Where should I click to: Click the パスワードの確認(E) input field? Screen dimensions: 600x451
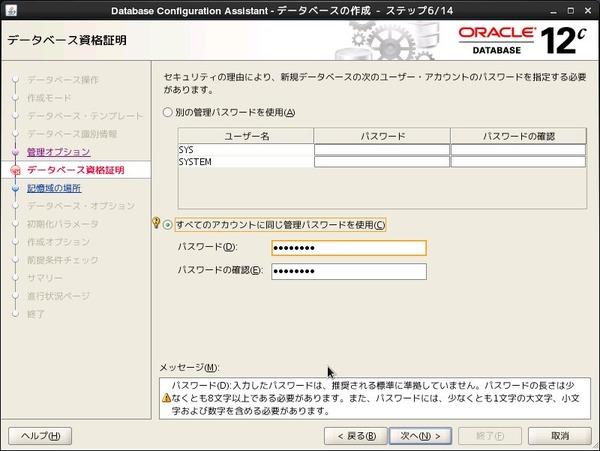349,271
